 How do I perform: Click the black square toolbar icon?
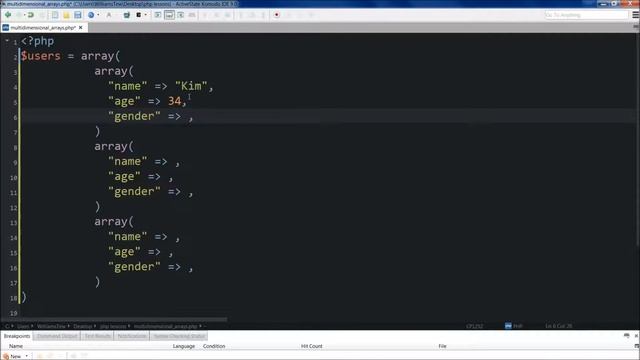138,15
